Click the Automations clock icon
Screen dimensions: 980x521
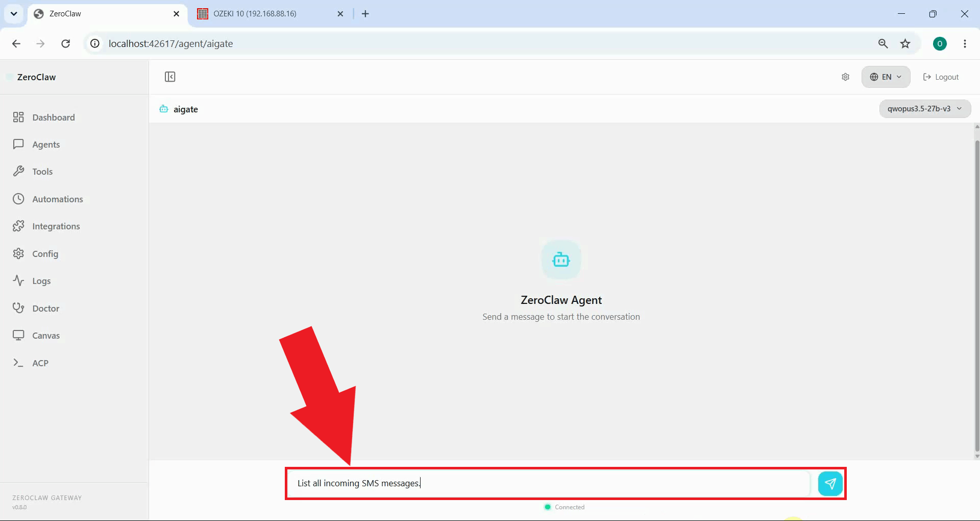18,199
